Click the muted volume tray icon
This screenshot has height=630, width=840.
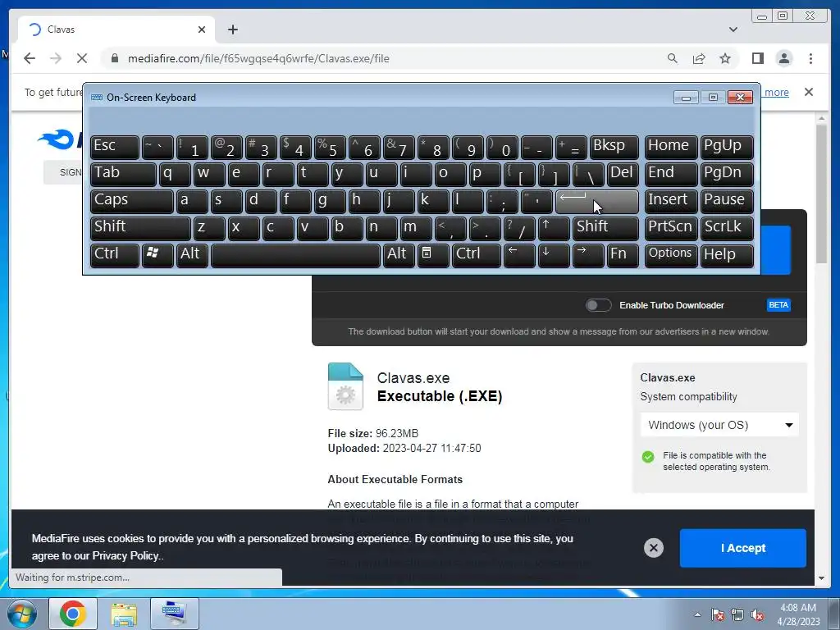(757, 614)
